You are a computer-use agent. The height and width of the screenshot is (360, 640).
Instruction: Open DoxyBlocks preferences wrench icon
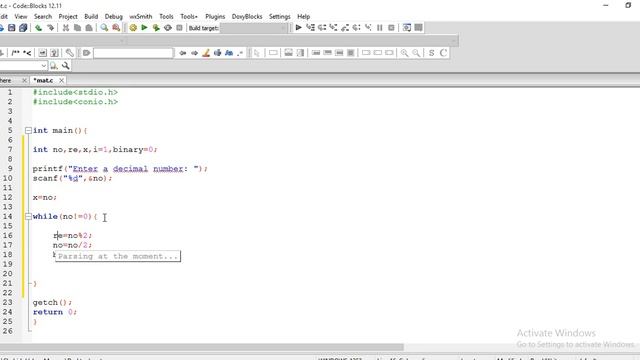tap(69, 53)
